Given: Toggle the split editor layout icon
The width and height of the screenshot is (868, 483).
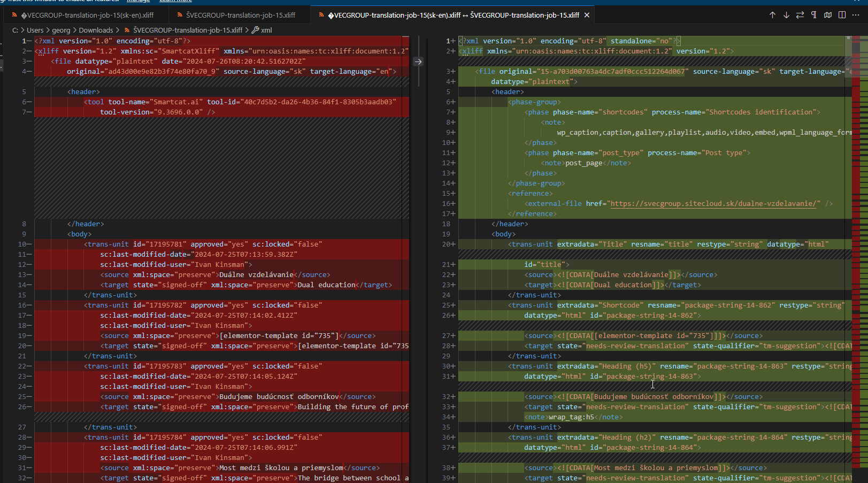Looking at the screenshot, I should click(x=842, y=15).
